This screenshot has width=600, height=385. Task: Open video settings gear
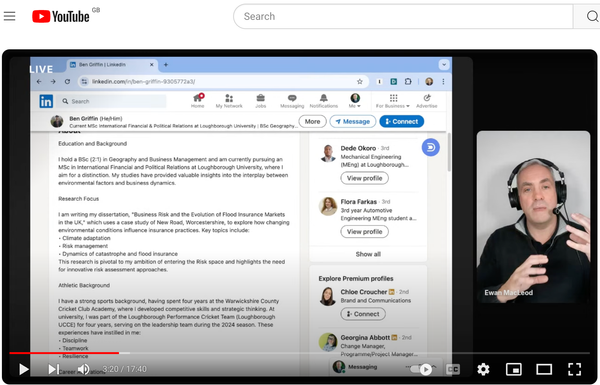pos(483,369)
